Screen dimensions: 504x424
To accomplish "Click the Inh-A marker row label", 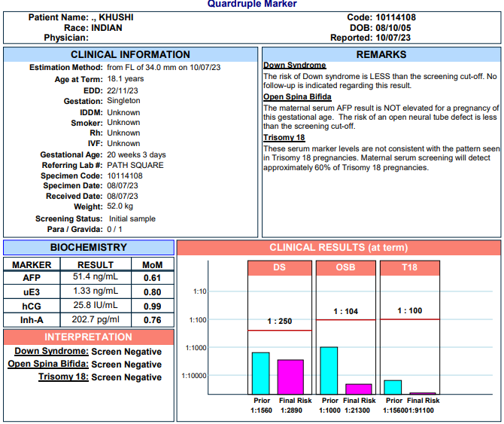I will [31, 319].
